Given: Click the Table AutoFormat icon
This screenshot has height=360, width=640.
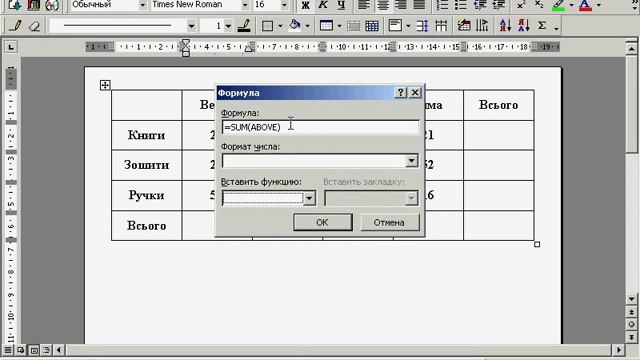Looking at the screenshot, I should (464, 26).
